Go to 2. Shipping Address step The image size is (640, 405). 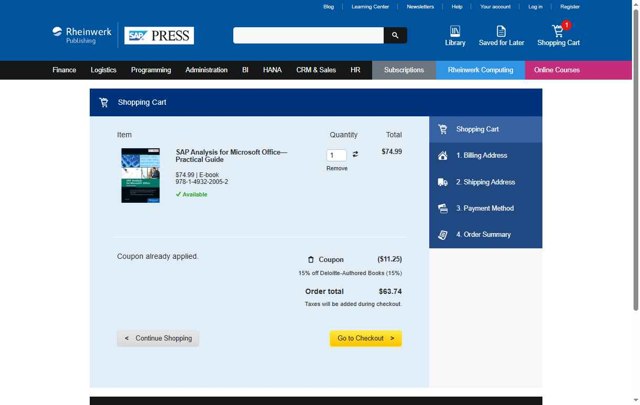pyautogui.click(x=485, y=182)
